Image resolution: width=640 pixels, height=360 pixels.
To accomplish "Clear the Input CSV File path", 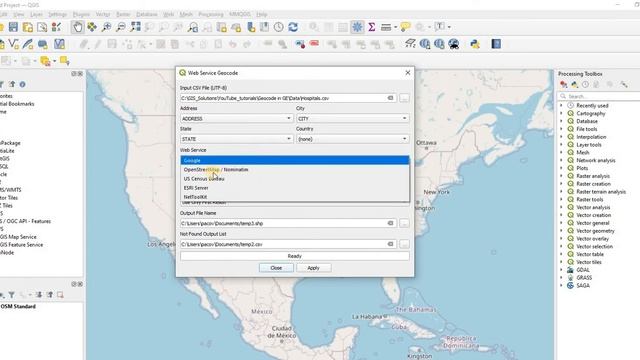I will (390, 98).
